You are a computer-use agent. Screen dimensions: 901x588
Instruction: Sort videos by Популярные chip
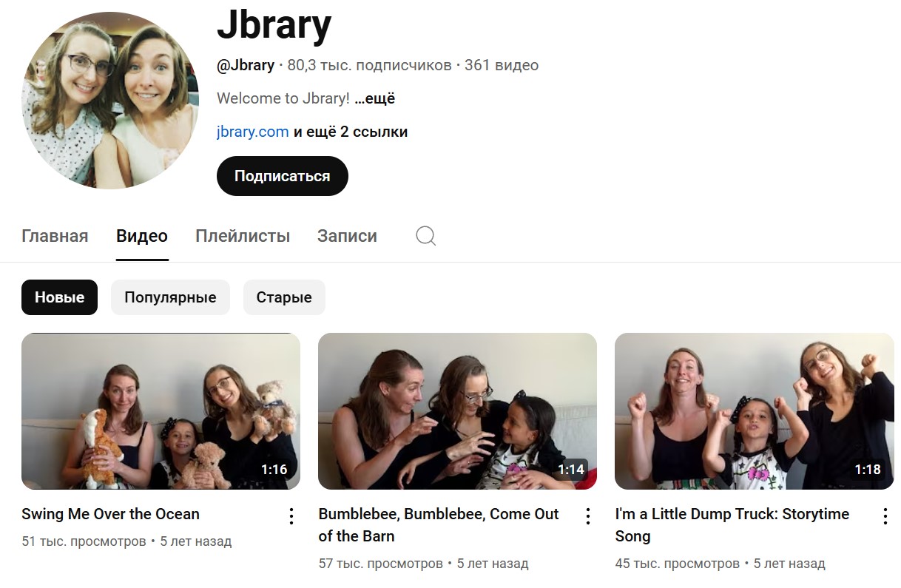point(170,297)
